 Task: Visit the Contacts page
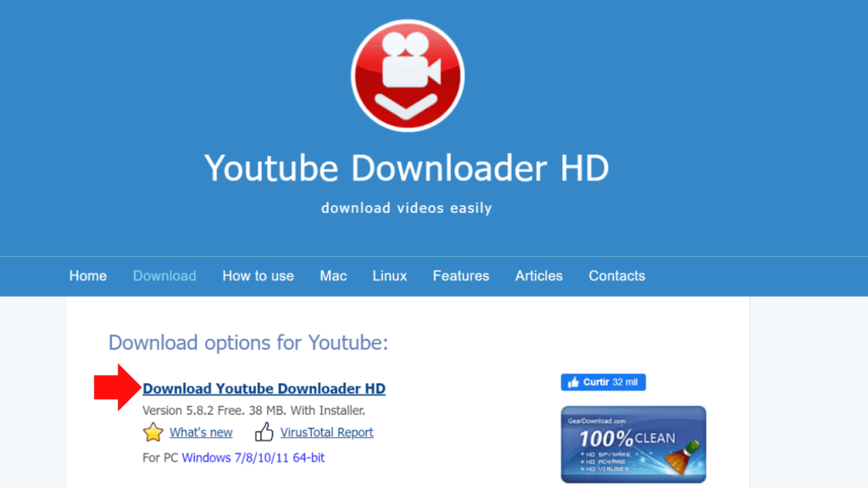click(x=616, y=276)
